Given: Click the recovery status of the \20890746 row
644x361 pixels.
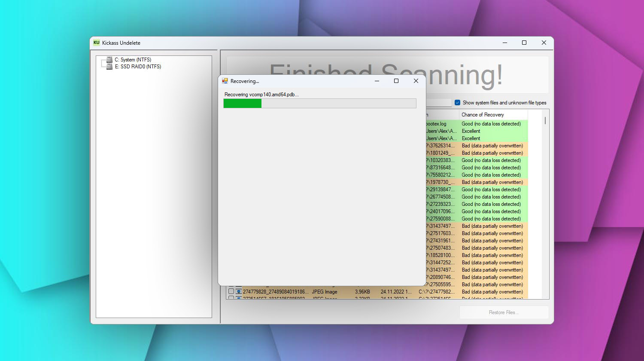Looking at the screenshot, I should [x=492, y=277].
